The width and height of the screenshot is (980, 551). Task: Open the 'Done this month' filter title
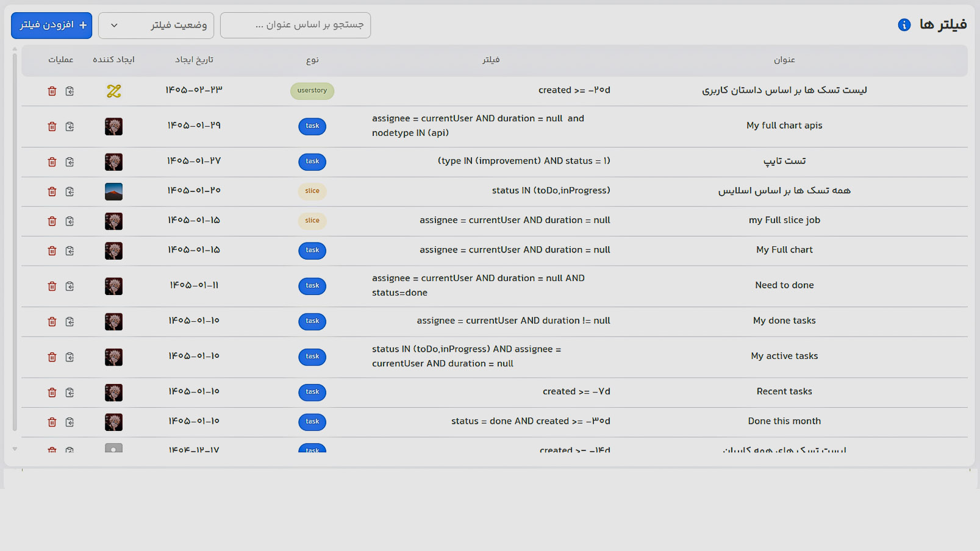[x=784, y=421]
